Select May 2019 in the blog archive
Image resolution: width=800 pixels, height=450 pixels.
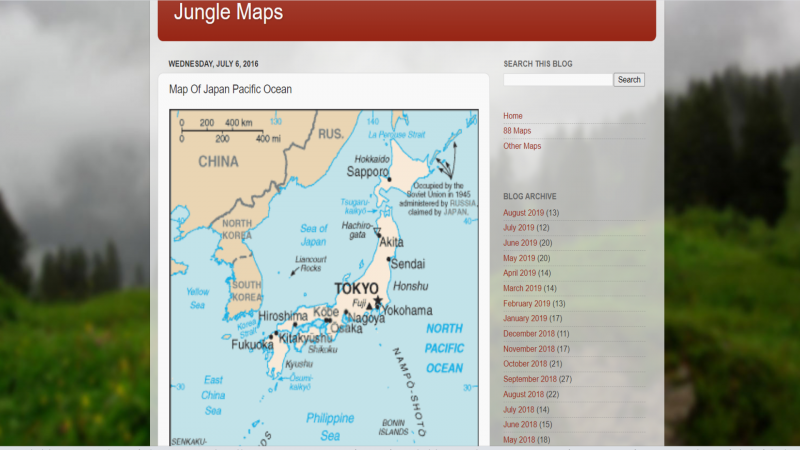click(519, 258)
